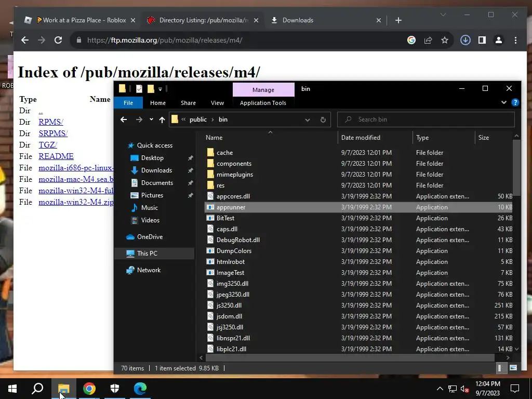Close the Directory Listing tab
This screenshot has height=399, width=532.
point(256,20)
